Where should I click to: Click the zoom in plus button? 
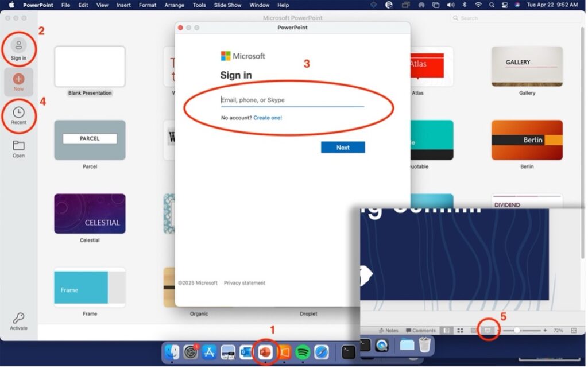[x=545, y=331]
